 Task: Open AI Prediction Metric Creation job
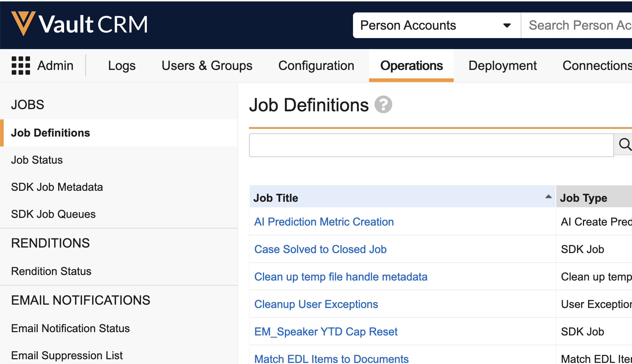click(324, 222)
